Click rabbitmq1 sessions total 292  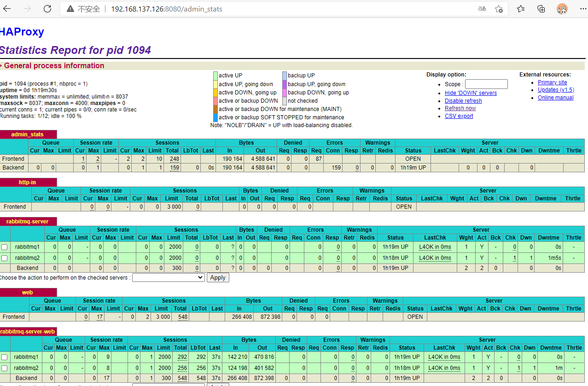click(182, 357)
